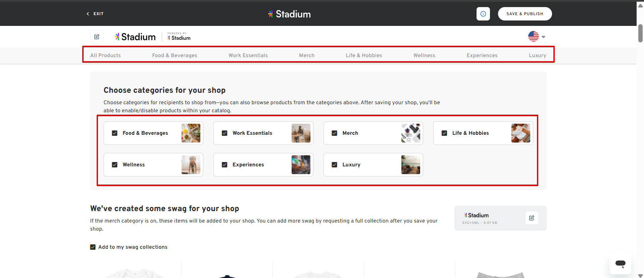Click the scrollbar down arrow
Viewport: 644px width, 278px height.
[x=640, y=275]
